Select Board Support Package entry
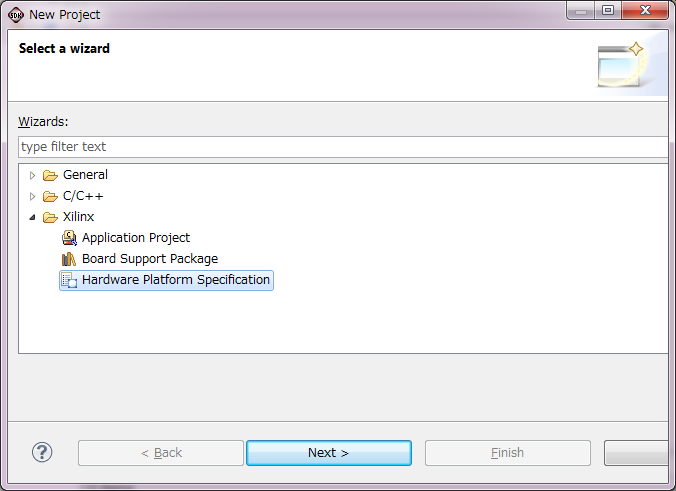 click(x=150, y=259)
